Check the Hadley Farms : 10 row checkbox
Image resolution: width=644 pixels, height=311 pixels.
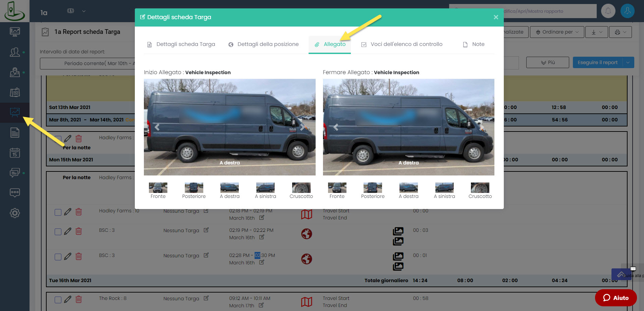pyautogui.click(x=58, y=212)
